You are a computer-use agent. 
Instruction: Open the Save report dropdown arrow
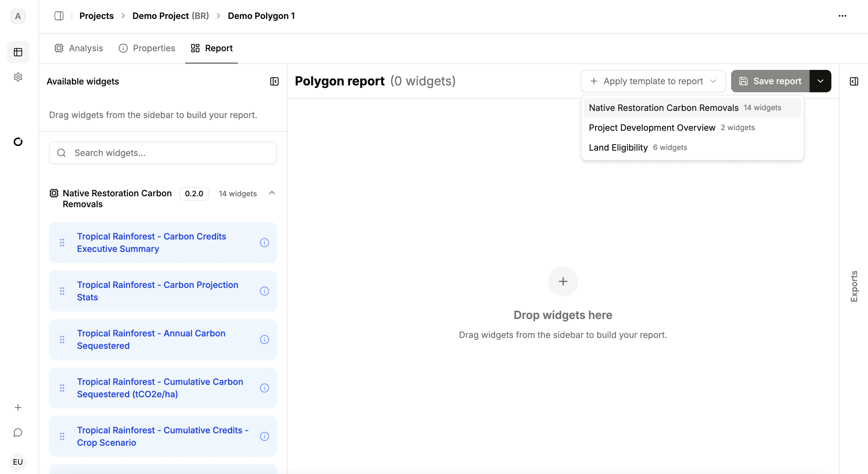(x=820, y=81)
